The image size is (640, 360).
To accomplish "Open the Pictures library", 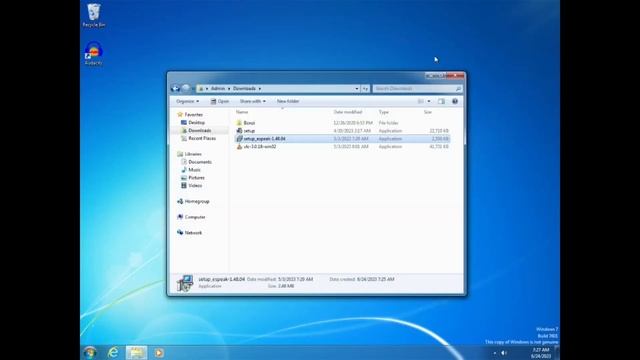I will [x=196, y=178].
